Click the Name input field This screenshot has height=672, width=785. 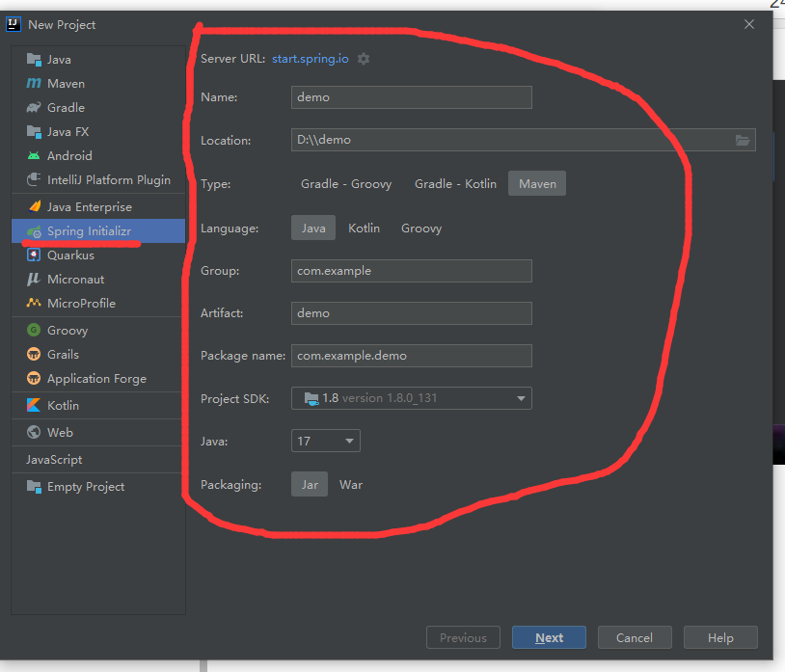point(412,97)
